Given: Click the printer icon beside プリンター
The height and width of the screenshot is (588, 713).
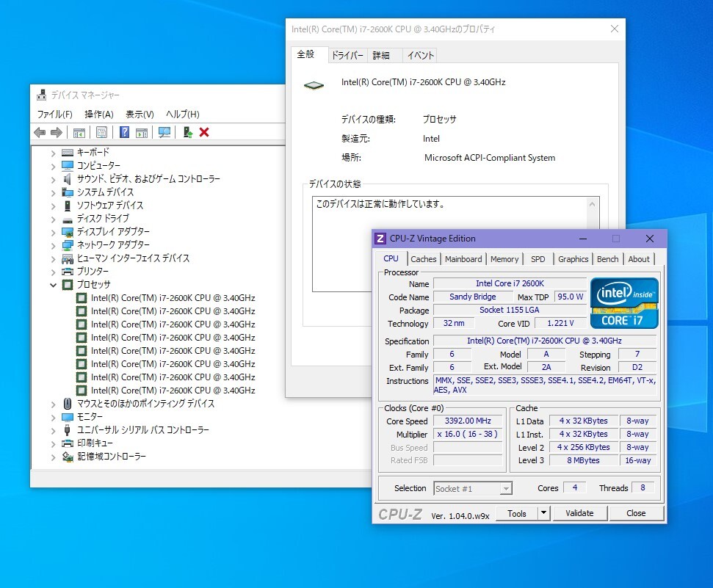Looking at the screenshot, I should point(68,272).
